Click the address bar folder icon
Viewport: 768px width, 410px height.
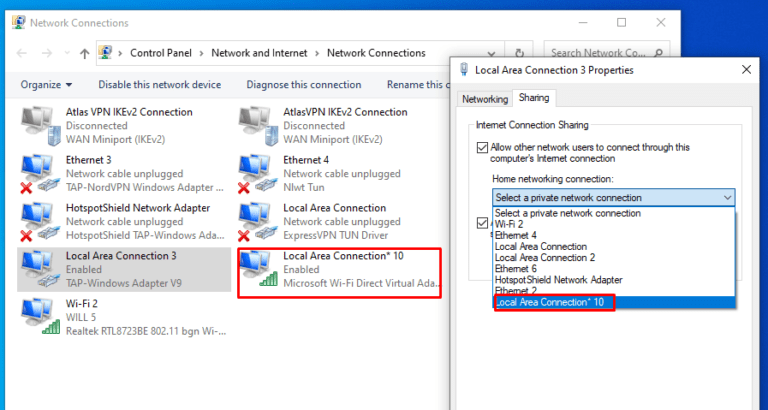[x=105, y=52]
